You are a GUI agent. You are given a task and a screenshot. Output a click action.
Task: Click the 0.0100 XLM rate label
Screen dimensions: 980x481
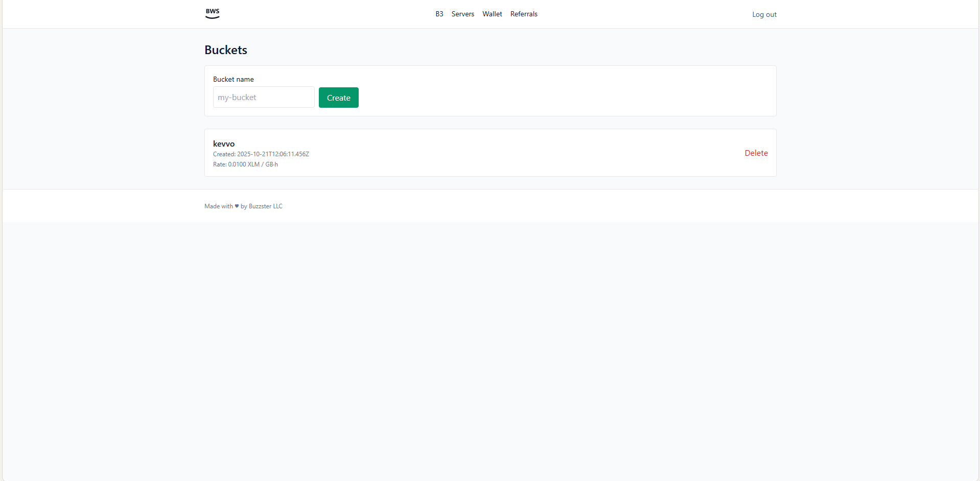245,164
